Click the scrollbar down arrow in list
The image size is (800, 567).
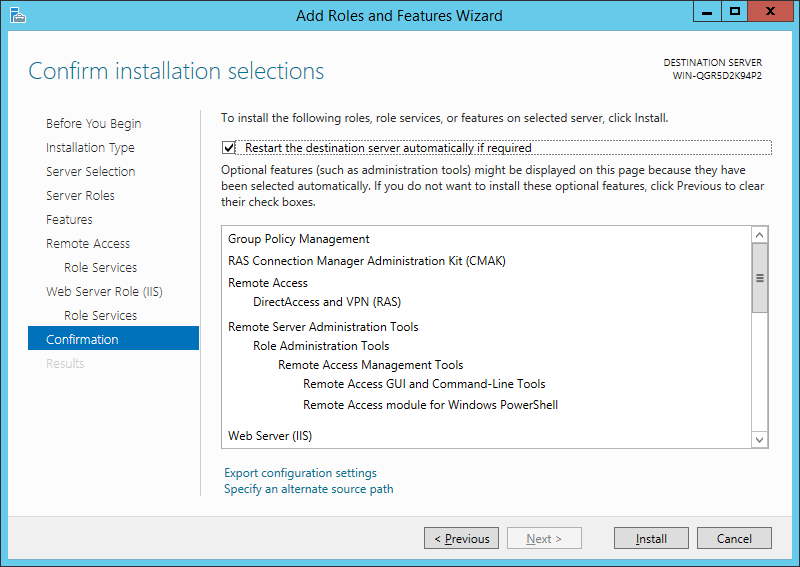tap(759, 439)
